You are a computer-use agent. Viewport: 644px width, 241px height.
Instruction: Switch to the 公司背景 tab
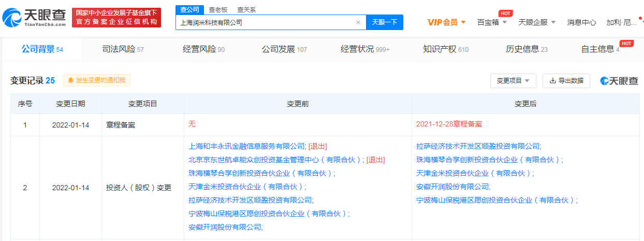click(x=42, y=49)
